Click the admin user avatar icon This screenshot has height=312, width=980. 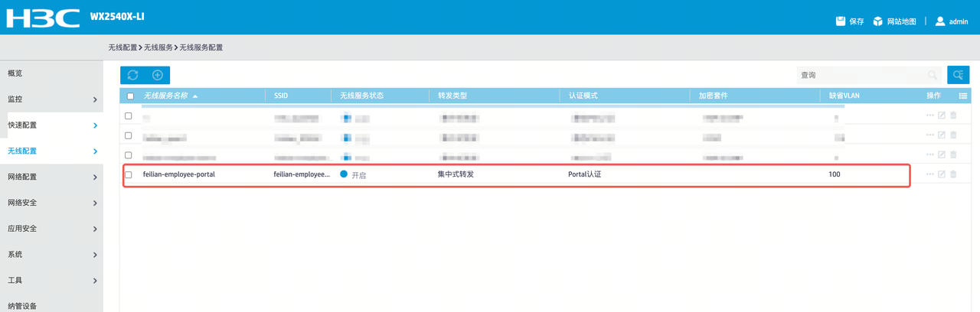pos(940,21)
